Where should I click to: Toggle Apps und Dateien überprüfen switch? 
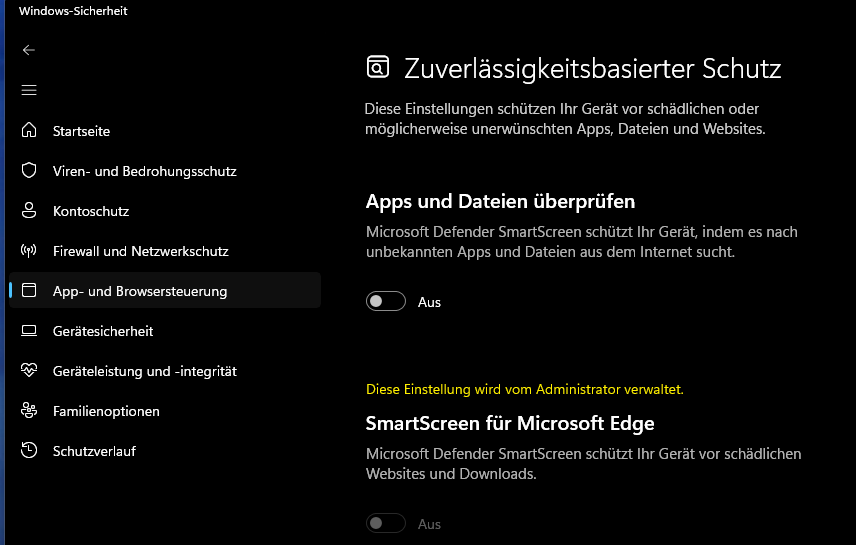[x=386, y=301]
